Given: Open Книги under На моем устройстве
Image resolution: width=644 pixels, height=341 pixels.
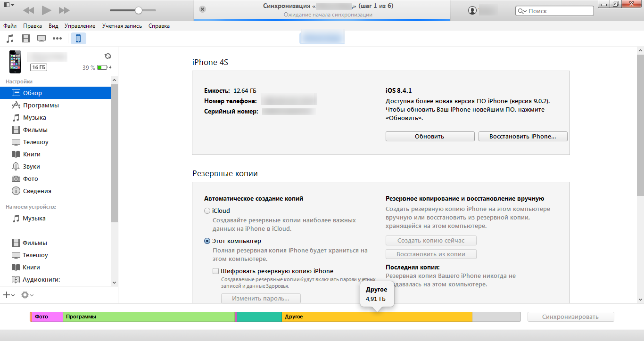Looking at the screenshot, I should (x=56, y=267).
